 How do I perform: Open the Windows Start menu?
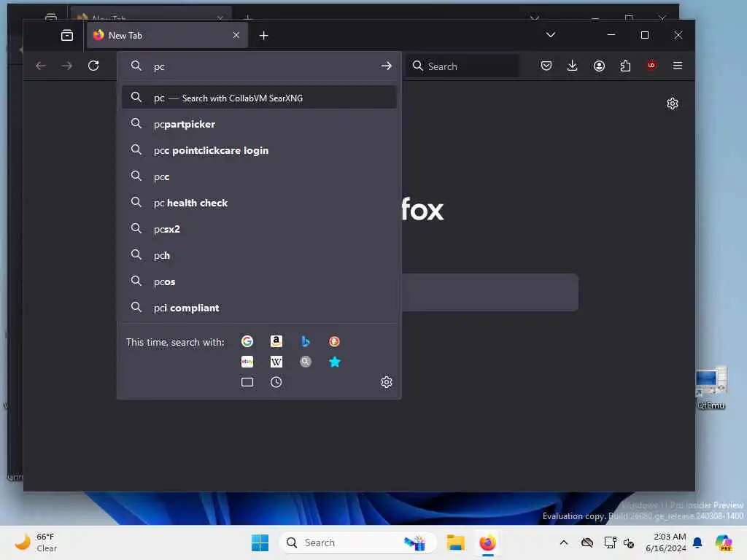pos(260,542)
